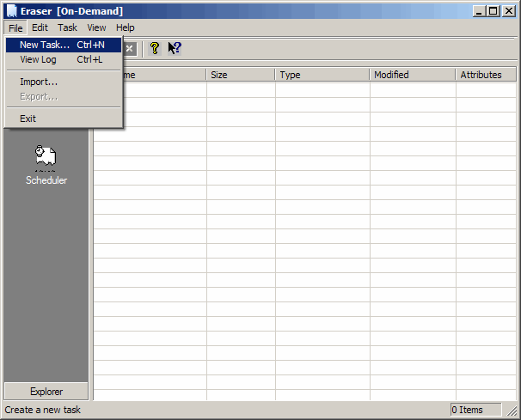Choose New Task from File menu
521x420 pixels.
click(64, 45)
